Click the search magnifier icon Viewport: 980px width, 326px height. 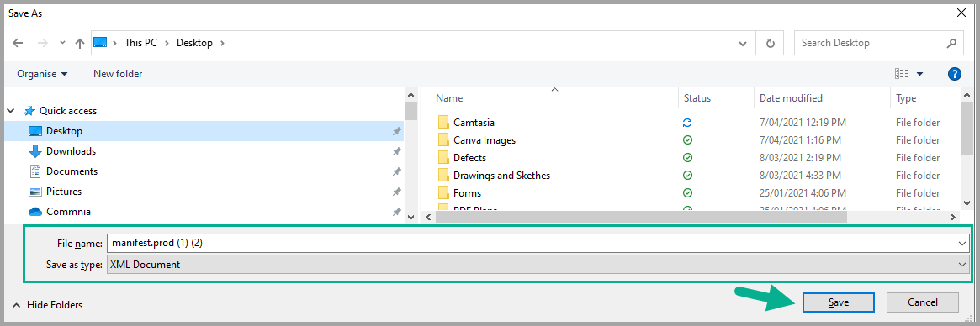tap(951, 43)
